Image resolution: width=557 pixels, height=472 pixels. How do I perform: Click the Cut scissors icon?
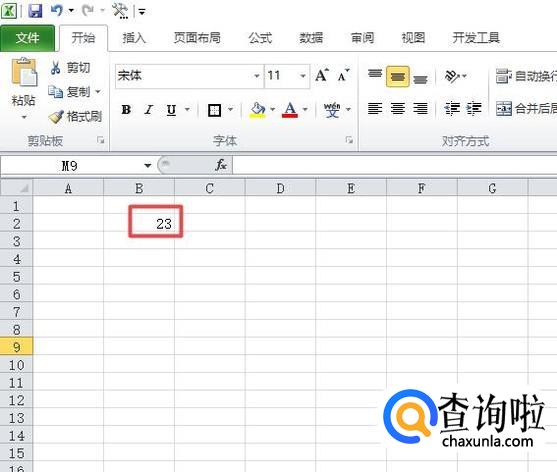click(55, 67)
